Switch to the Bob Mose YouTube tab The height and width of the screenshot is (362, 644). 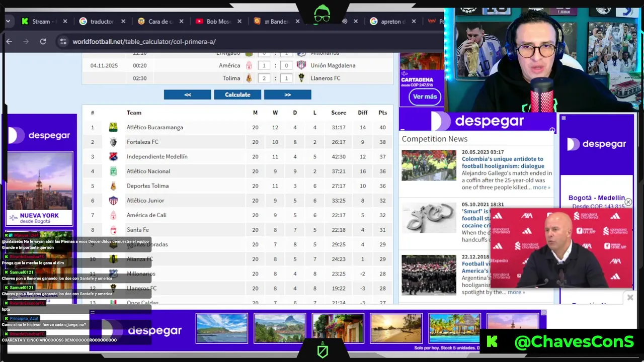pyautogui.click(x=218, y=22)
